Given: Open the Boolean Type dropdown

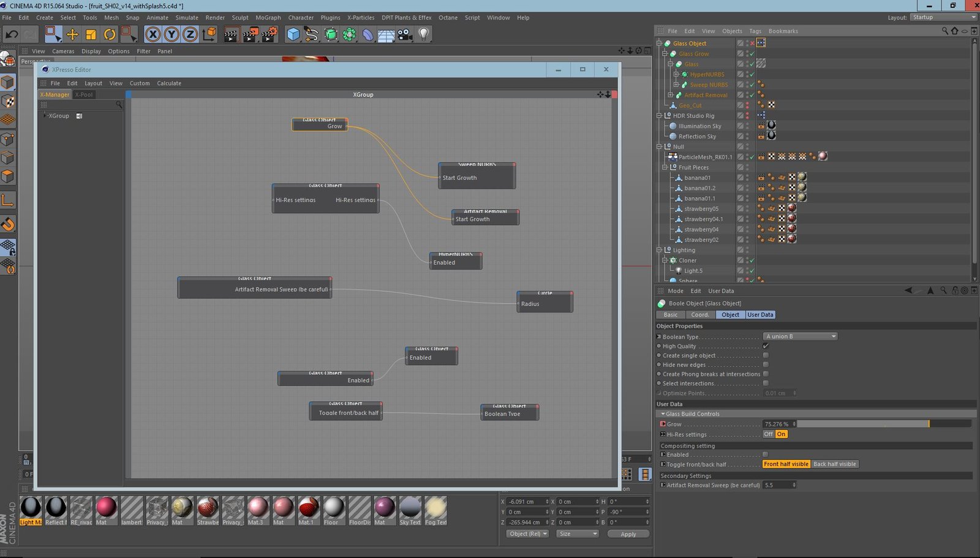Looking at the screenshot, I should coord(800,336).
